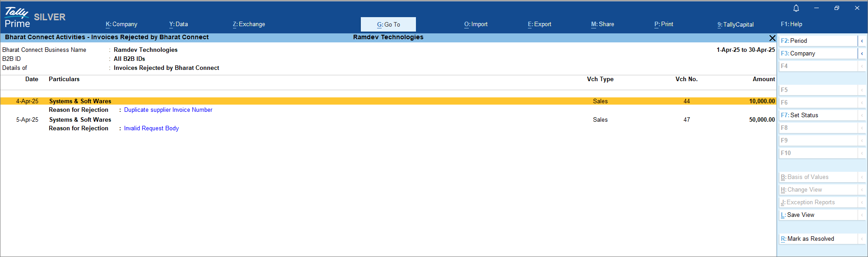Screen dimensions: 868x257
Task: Close the Bharat Connect report with X
Action: (772, 38)
